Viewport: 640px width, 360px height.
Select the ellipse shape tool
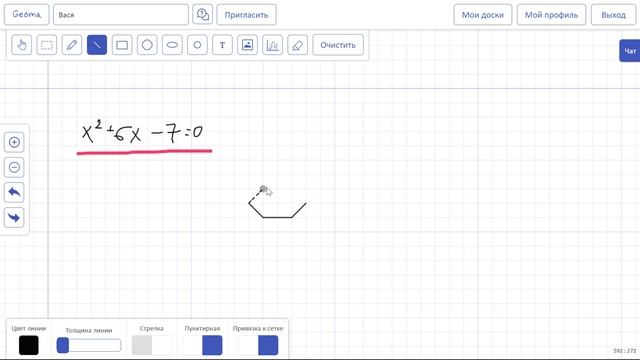click(x=172, y=45)
